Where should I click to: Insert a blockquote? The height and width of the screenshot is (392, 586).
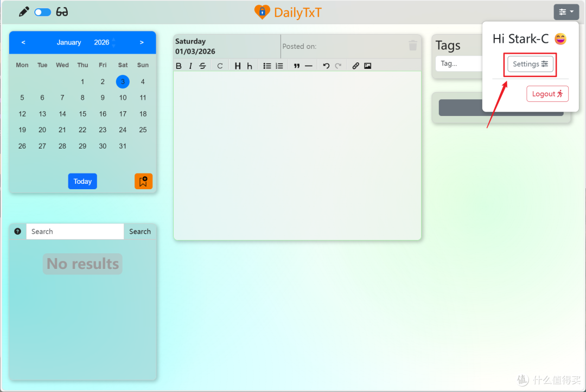coord(296,66)
